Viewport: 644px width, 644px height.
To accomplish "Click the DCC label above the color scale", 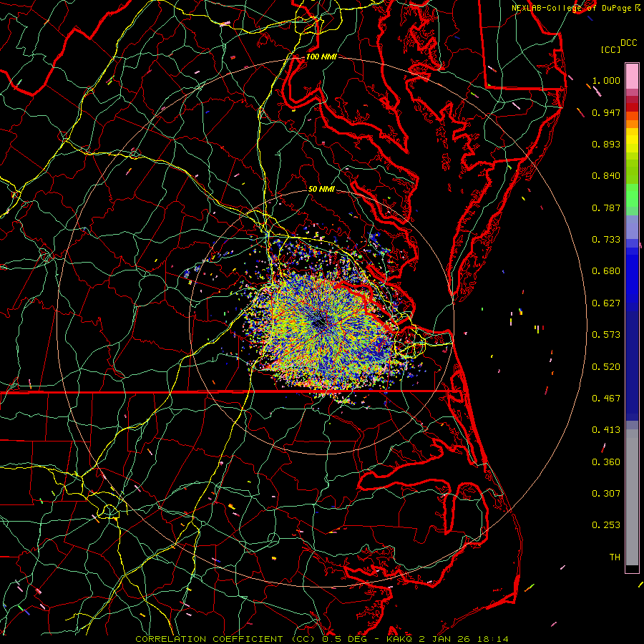I will point(628,43).
